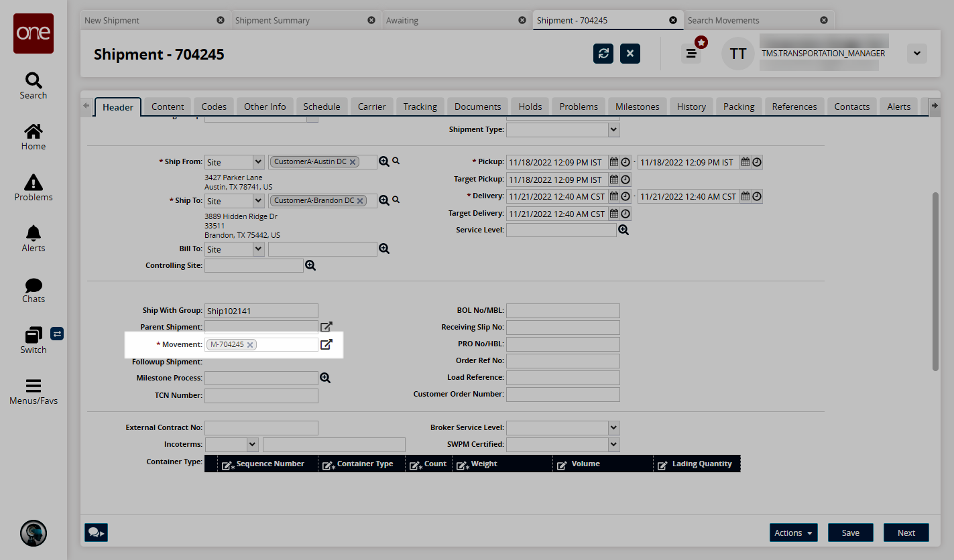Close the Shipment Summary tab
This screenshot has height=560, width=954.
point(371,20)
